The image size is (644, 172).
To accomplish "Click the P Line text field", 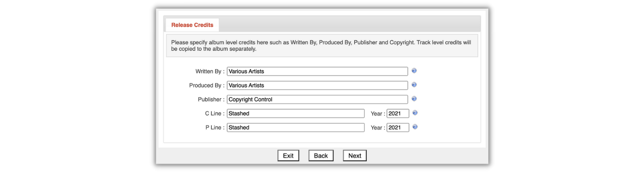I will coord(295,127).
